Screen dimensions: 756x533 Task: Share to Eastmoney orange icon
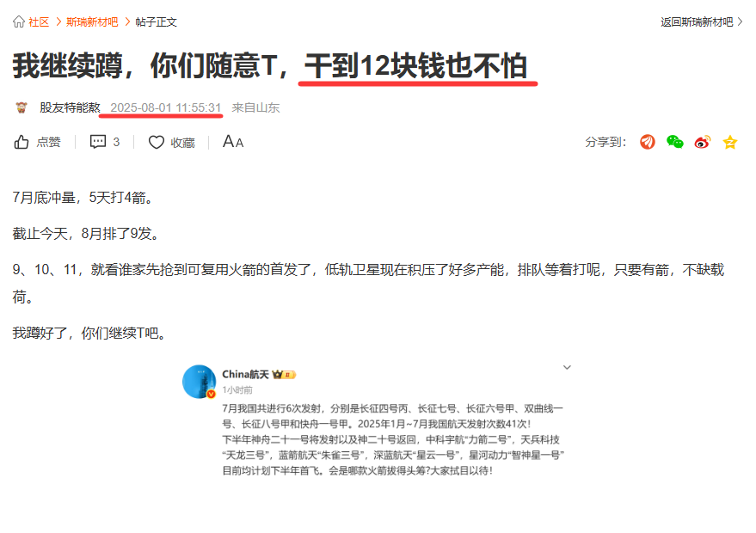pos(648,142)
